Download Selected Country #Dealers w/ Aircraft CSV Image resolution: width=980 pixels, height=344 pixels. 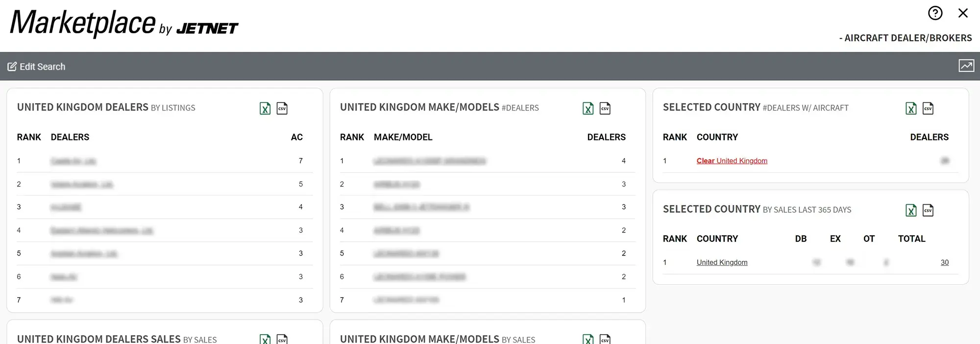pos(928,108)
